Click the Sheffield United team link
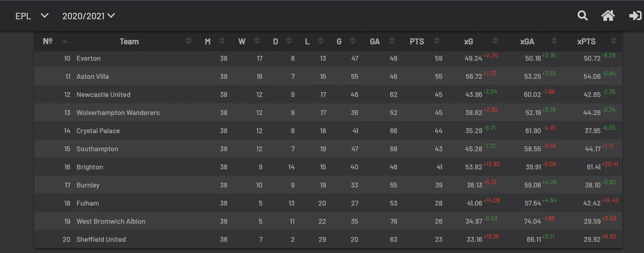Image resolution: width=644 pixels, height=253 pixels. (101, 239)
